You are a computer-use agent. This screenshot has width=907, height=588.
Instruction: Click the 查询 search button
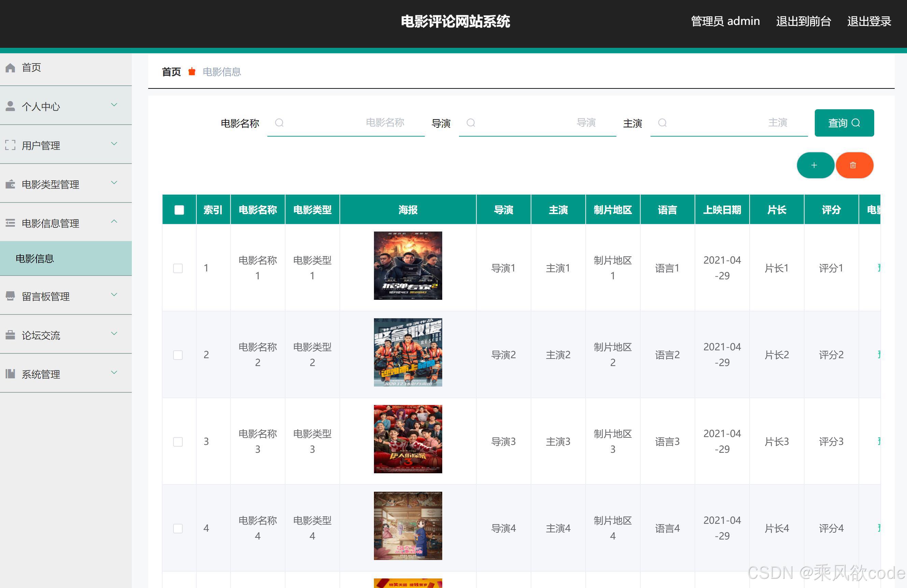tap(844, 123)
